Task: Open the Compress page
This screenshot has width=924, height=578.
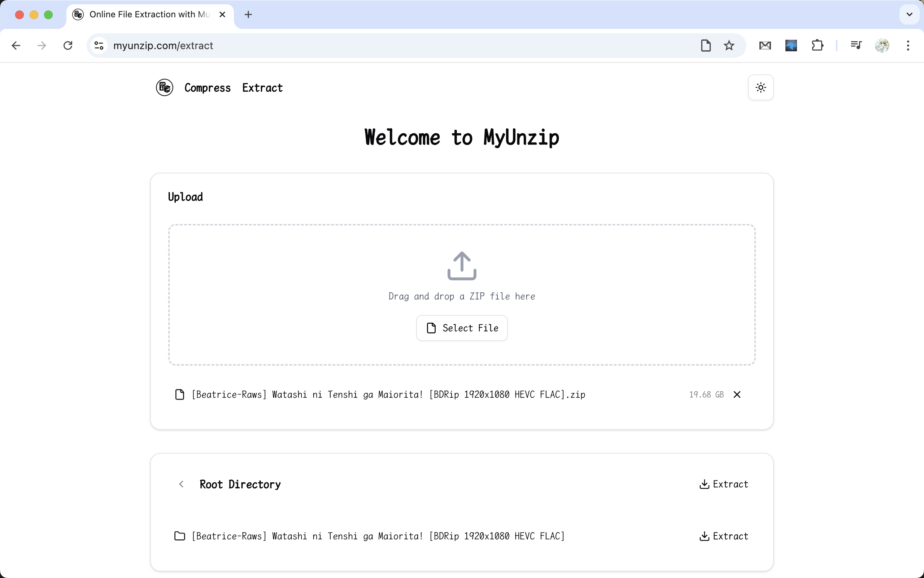Action: pyautogui.click(x=207, y=88)
